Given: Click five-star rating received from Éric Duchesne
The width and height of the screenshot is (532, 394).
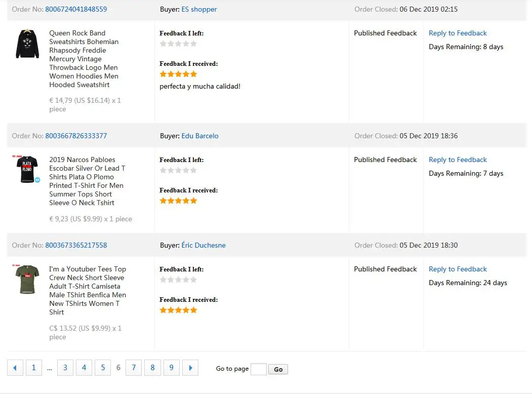Looking at the screenshot, I should pos(178,310).
